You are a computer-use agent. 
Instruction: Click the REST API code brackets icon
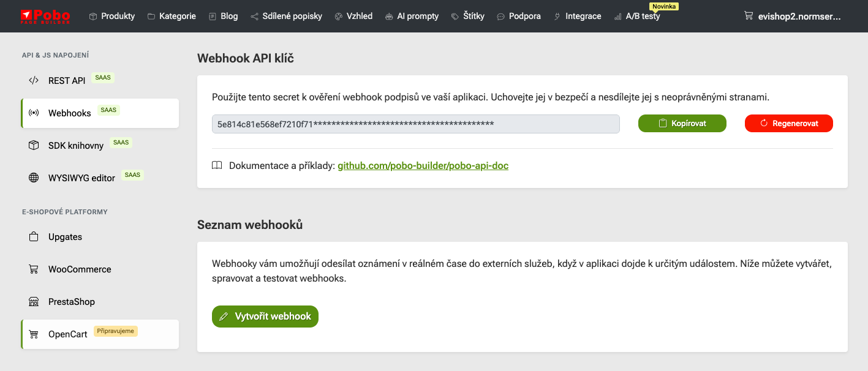34,80
